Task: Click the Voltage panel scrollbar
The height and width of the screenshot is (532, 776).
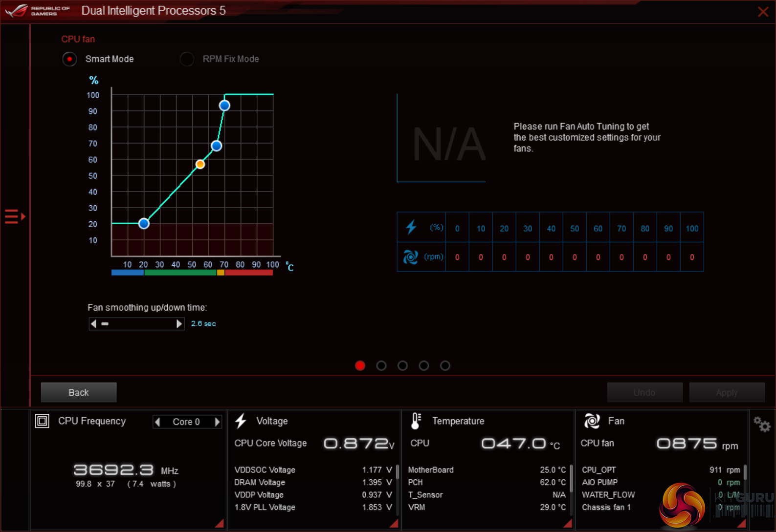Action: (398, 472)
